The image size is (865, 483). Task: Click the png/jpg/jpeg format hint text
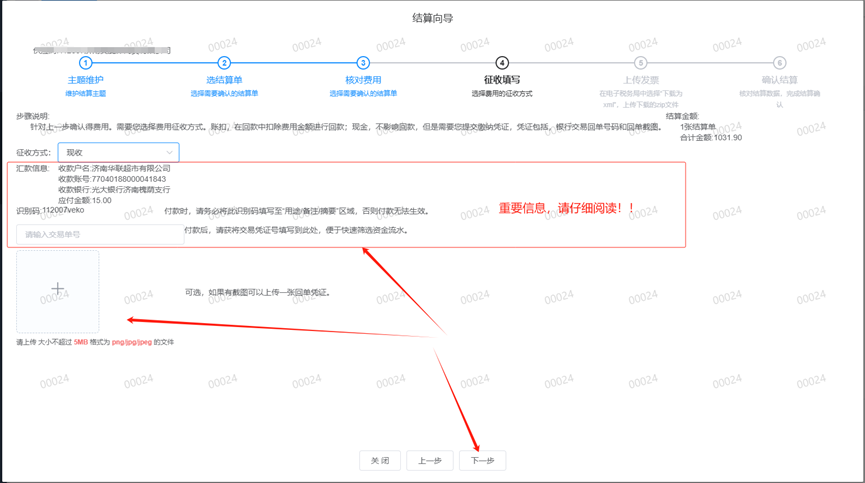(x=132, y=342)
